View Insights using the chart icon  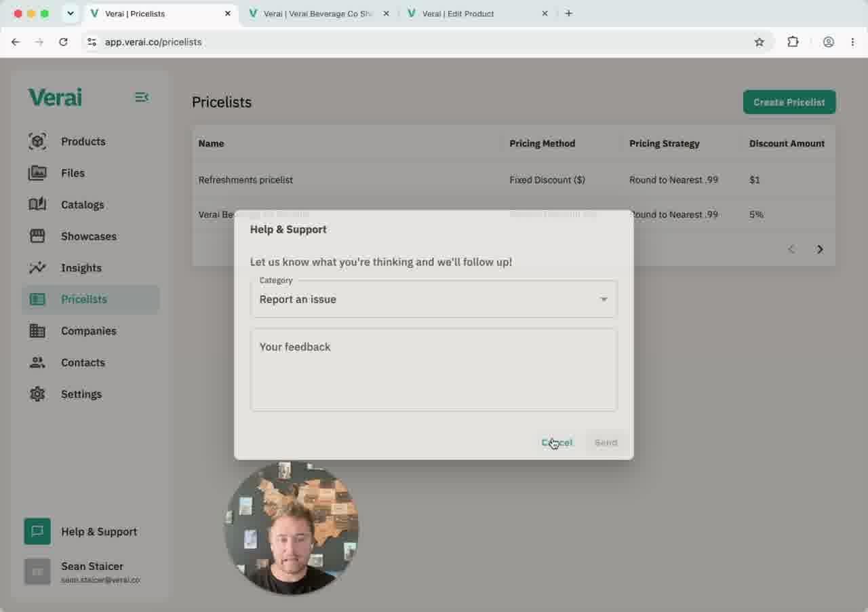pos(37,268)
